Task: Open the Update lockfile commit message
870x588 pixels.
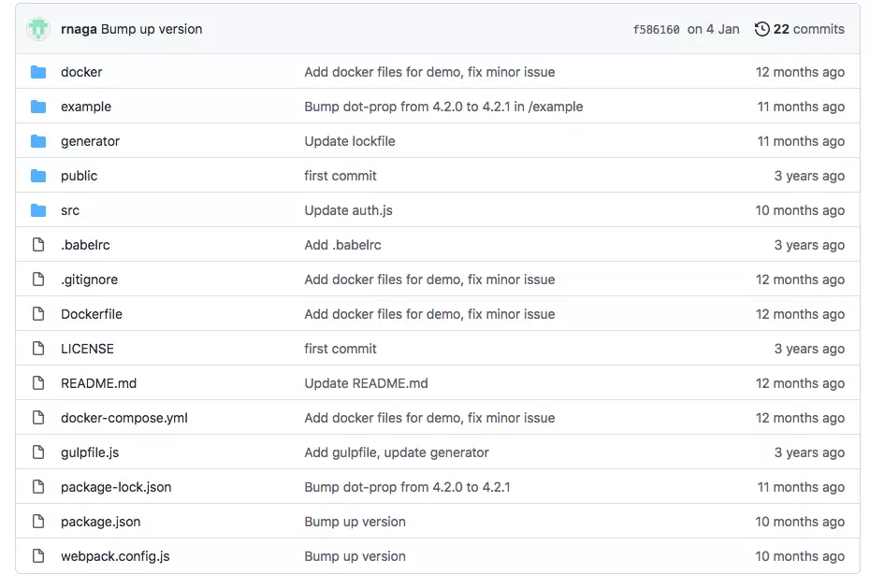Action: [x=350, y=141]
